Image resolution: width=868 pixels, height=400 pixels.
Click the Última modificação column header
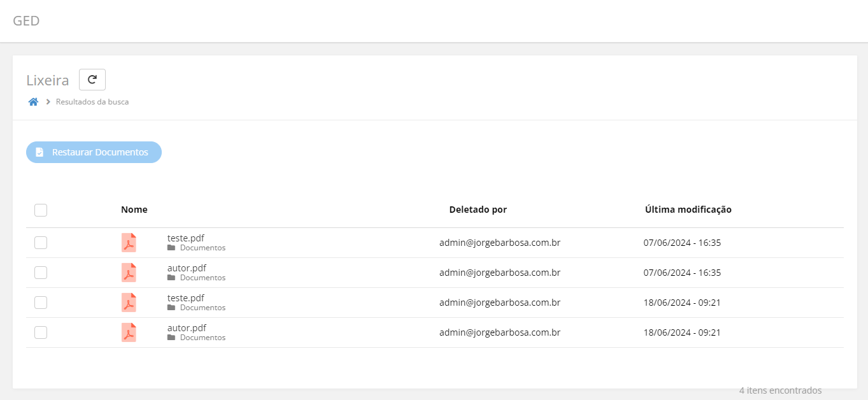pyautogui.click(x=688, y=210)
